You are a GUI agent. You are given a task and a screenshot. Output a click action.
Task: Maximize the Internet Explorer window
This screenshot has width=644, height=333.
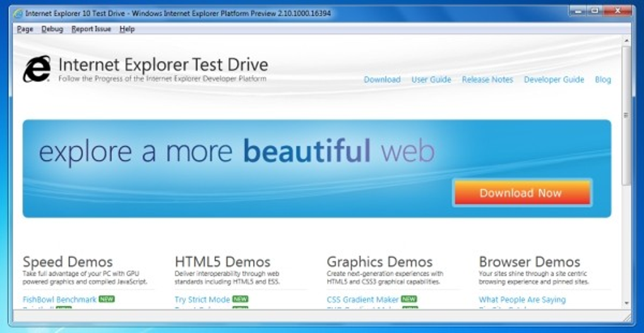594,11
